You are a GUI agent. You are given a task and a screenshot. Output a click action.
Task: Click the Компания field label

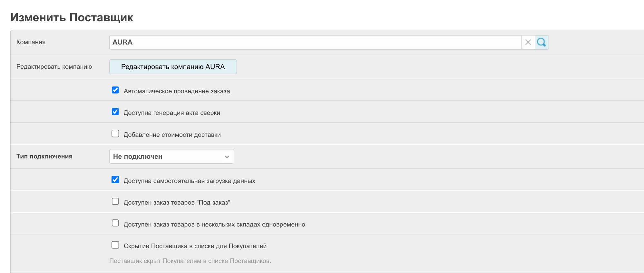[31, 42]
